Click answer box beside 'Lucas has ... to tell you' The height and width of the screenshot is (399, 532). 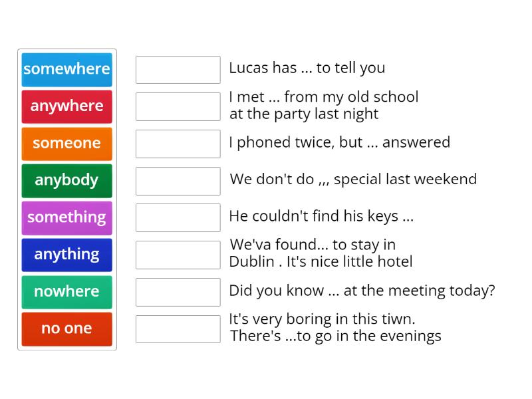coord(178,70)
